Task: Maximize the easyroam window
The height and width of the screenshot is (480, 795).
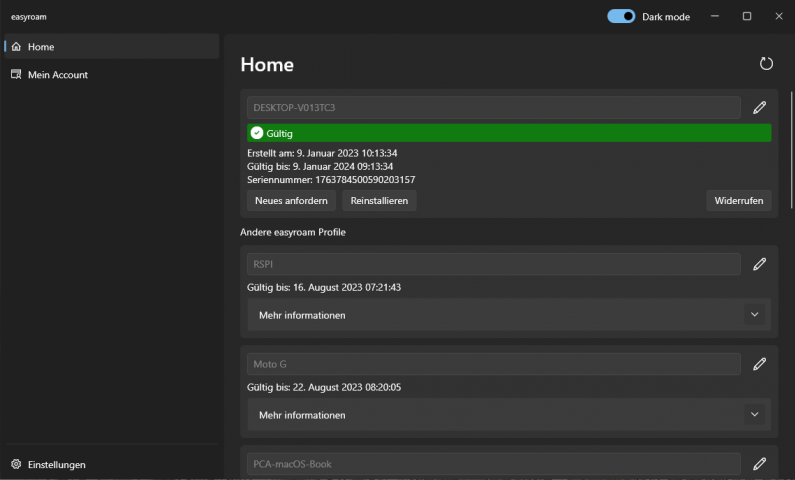Action: [747, 16]
